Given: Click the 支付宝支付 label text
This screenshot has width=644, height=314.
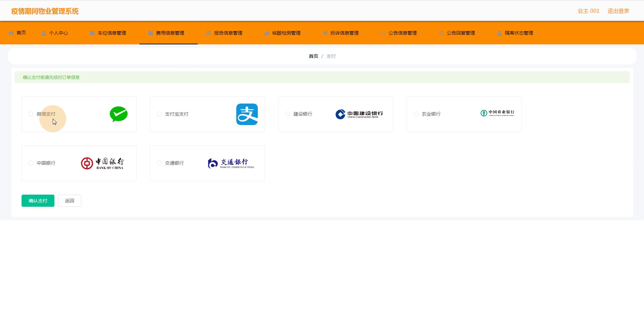Looking at the screenshot, I should pos(177,114).
